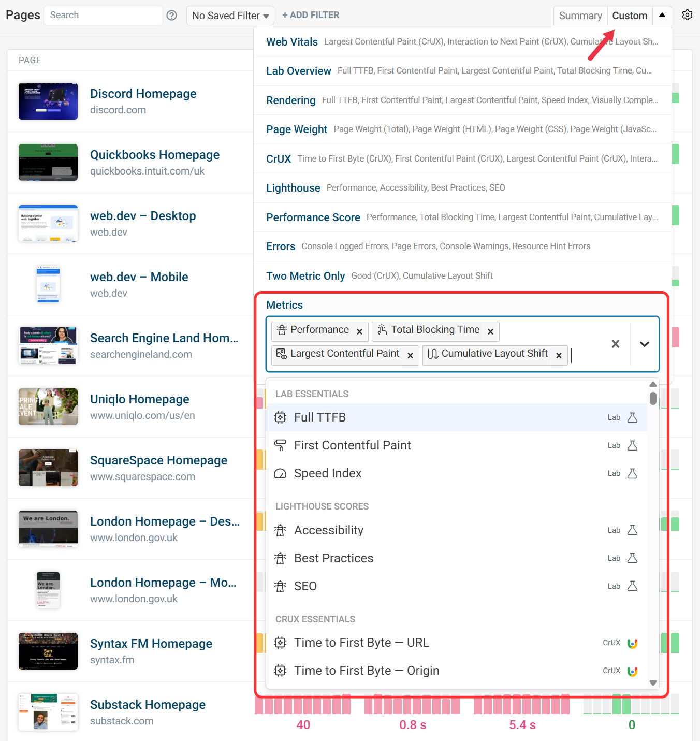Click the Full TTFB chip icon
This screenshot has width=700, height=741.
(280, 417)
